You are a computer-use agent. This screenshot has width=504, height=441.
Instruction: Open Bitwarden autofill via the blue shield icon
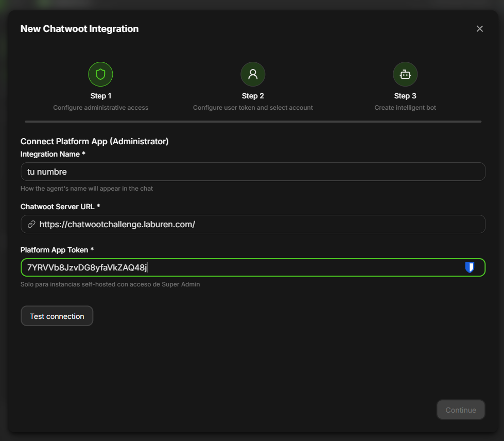pos(470,267)
